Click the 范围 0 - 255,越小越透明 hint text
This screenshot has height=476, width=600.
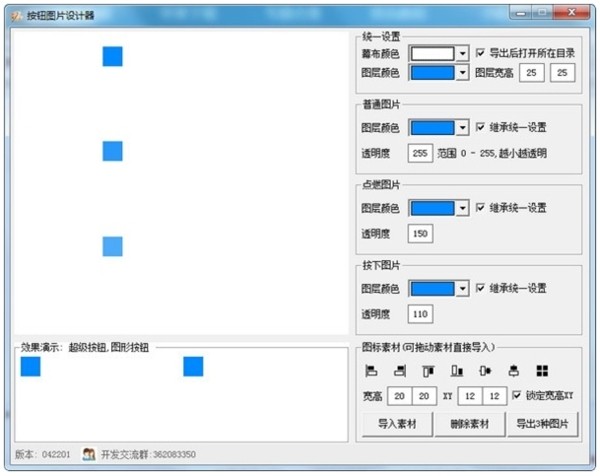coord(492,153)
